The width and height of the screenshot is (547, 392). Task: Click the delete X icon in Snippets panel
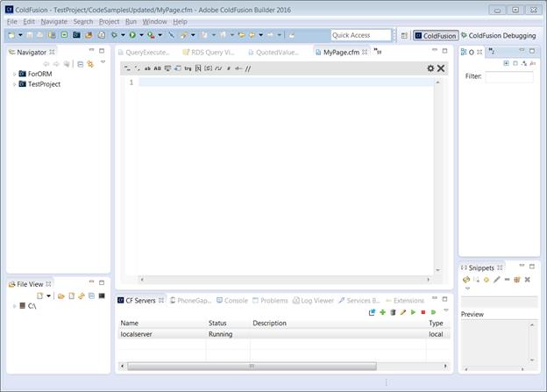click(528, 280)
